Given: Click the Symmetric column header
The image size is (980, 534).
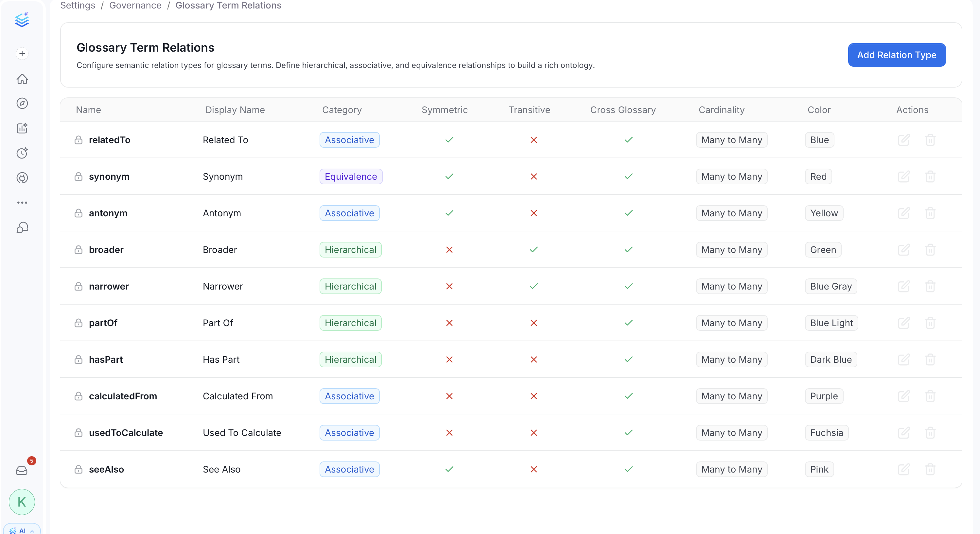Looking at the screenshot, I should (x=444, y=110).
